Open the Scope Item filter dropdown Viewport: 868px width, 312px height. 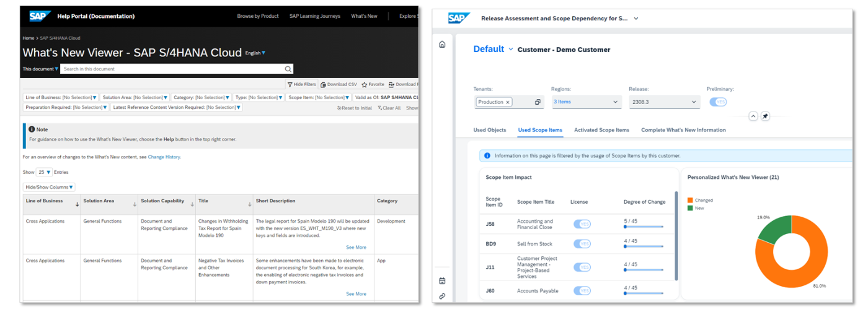(x=319, y=98)
